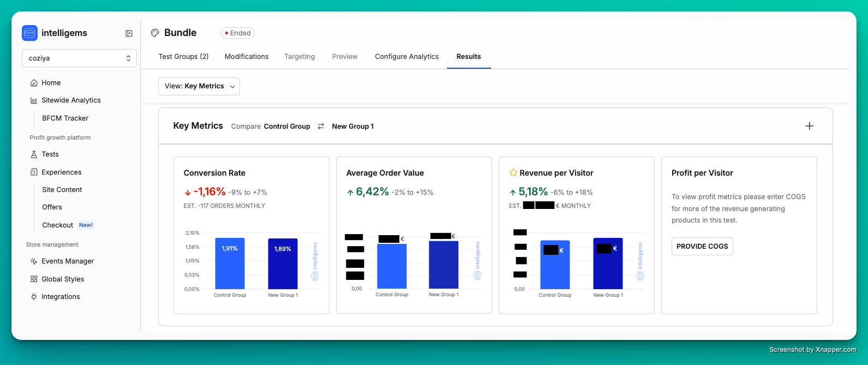This screenshot has width=868, height=365.
Task: Collapse the sidebar using the panel icon
Action: [129, 33]
